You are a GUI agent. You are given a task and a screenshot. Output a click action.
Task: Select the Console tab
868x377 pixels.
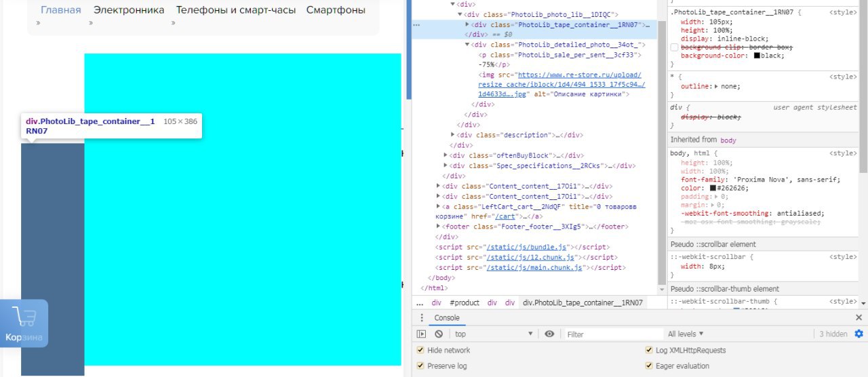tap(447, 318)
